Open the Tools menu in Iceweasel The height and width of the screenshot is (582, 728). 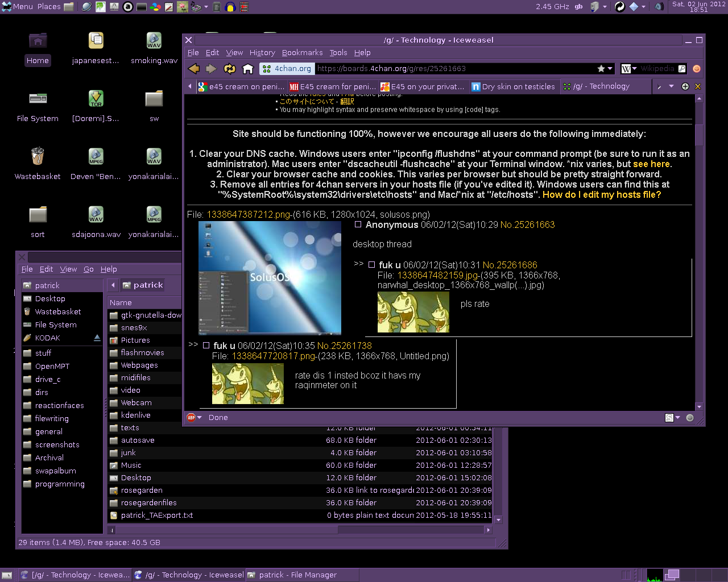[x=338, y=52]
